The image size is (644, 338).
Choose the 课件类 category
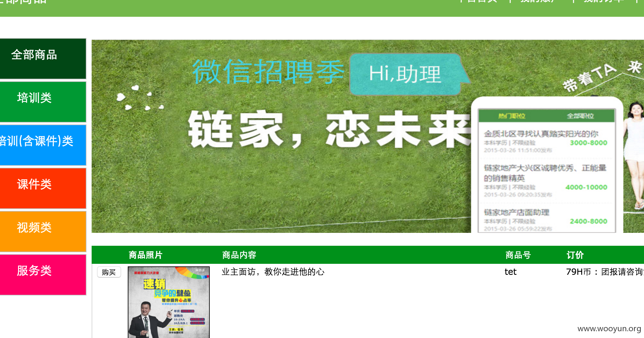(x=43, y=188)
